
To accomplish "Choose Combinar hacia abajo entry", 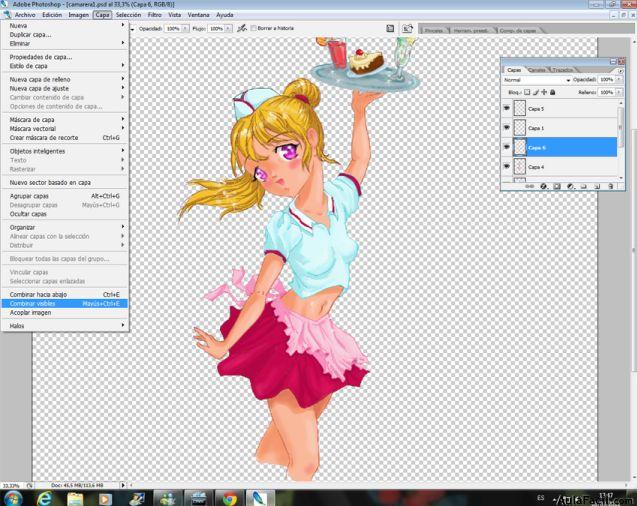I will pos(65,294).
